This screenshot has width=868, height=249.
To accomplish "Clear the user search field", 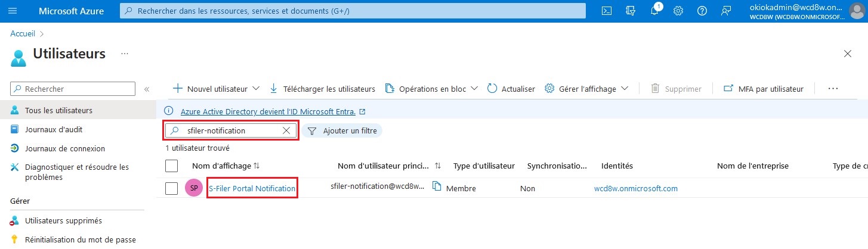I will click(286, 130).
